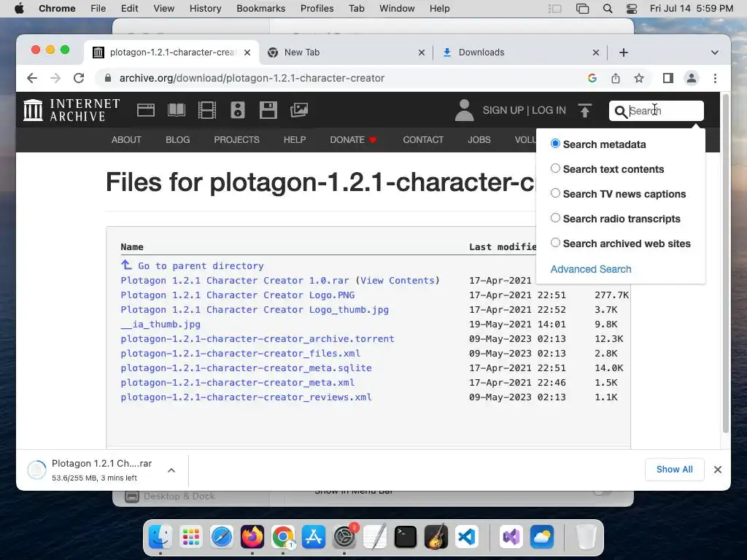The height and width of the screenshot is (560, 747).
Task: Open the Bookmarks menu
Action: coord(260,9)
